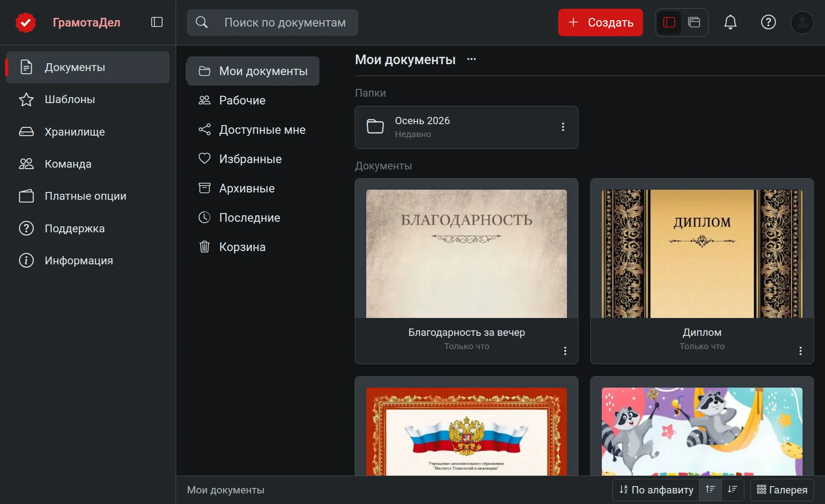Click the Последние clock icon

[204, 217]
